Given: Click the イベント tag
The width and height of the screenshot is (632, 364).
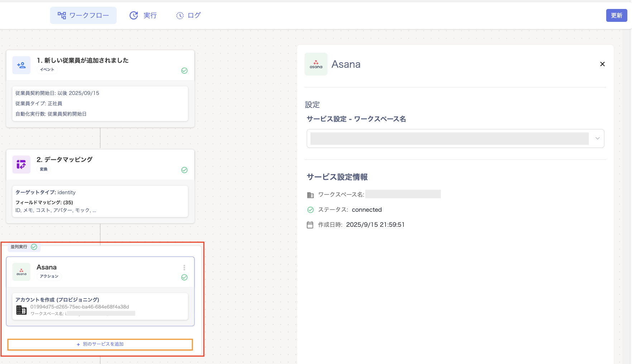Looking at the screenshot, I should point(47,70).
